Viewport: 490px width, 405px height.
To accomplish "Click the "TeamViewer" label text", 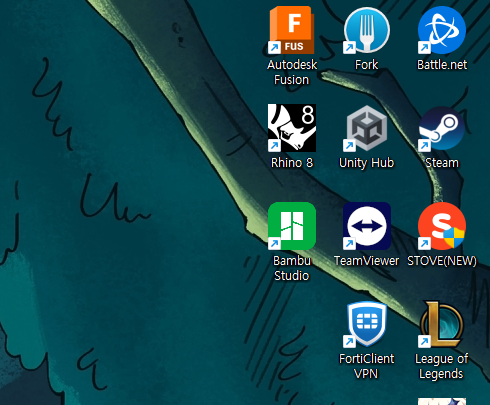I will (367, 261).
